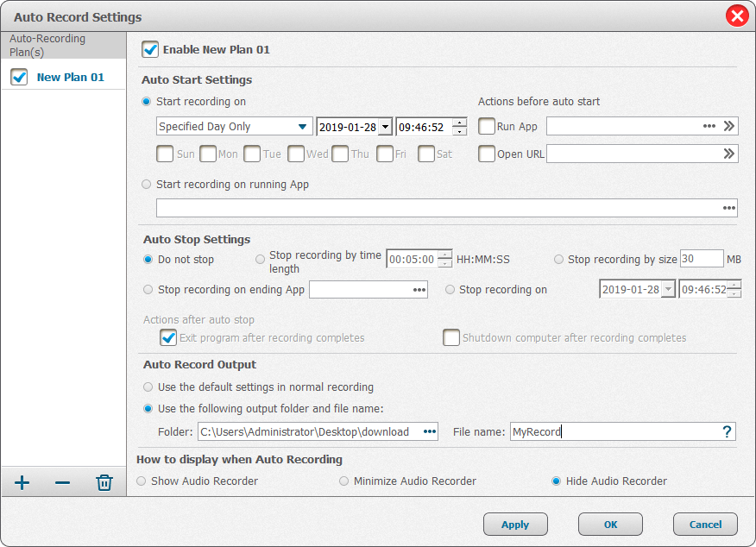
Task: Browse output folder with three-dots icon
Action: pos(430,431)
